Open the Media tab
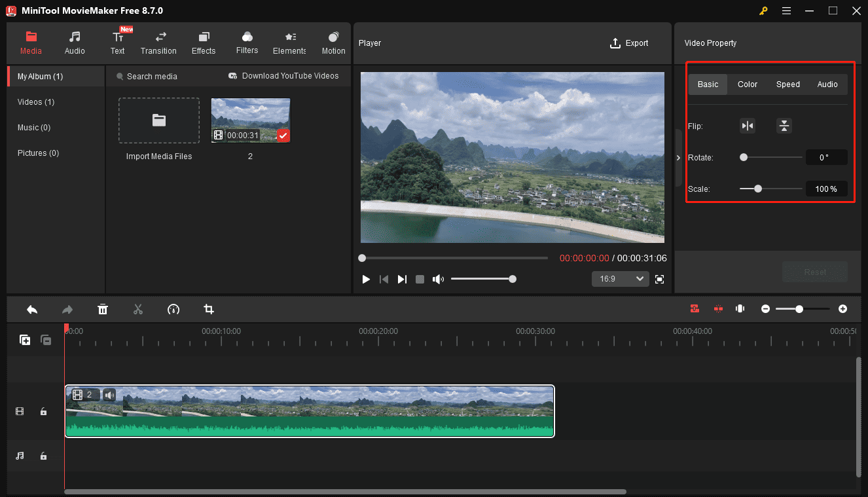Viewport: 868px width, 497px height. (x=31, y=43)
